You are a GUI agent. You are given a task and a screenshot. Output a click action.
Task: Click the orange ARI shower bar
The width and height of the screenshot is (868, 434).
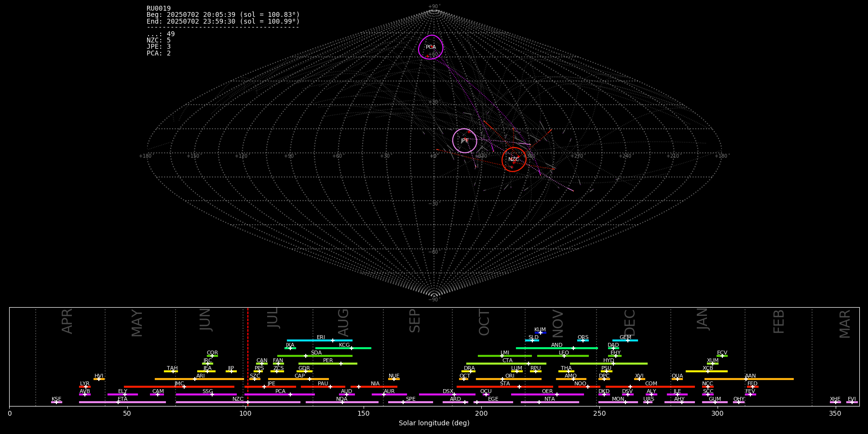pyautogui.click(x=199, y=379)
